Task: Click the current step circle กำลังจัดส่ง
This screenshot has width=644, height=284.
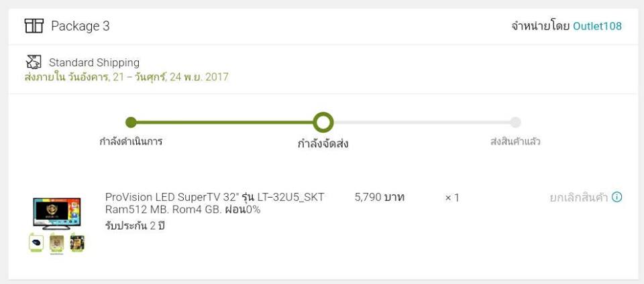Action: pos(323,123)
